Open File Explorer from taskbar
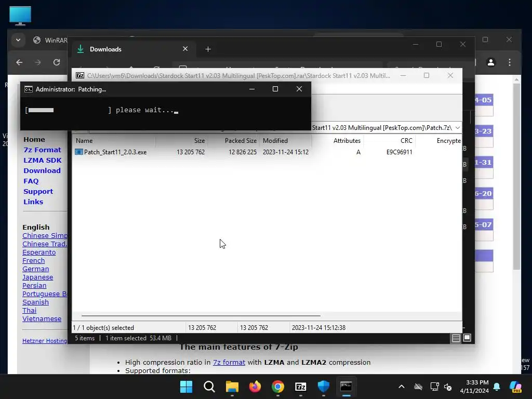This screenshot has width=532, height=399. click(232, 387)
